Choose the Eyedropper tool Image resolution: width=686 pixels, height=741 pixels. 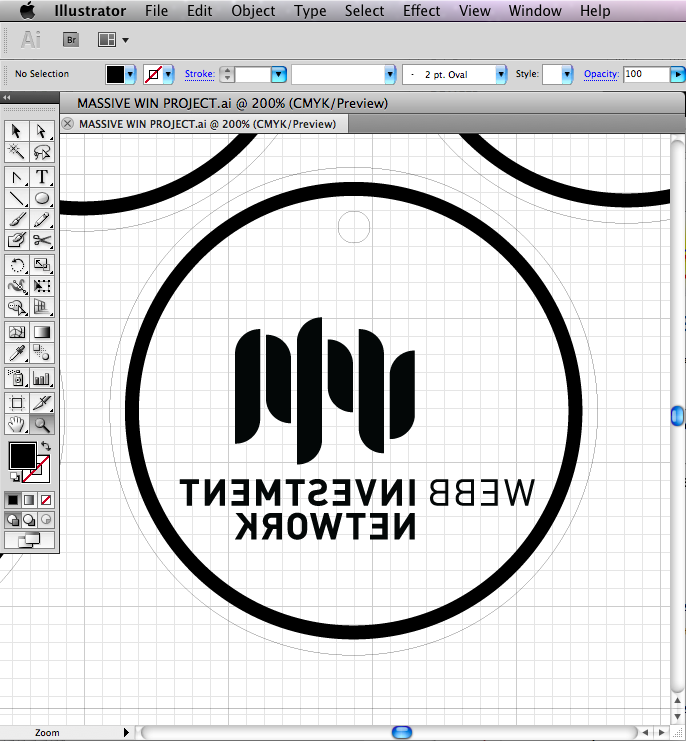(17, 353)
